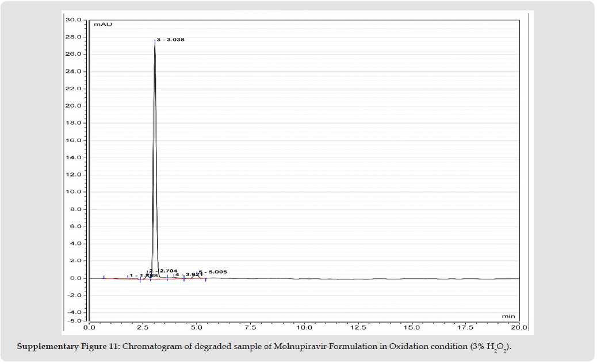
Task: Click the main peak label 3 - 3.038
Action: coord(170,40)
